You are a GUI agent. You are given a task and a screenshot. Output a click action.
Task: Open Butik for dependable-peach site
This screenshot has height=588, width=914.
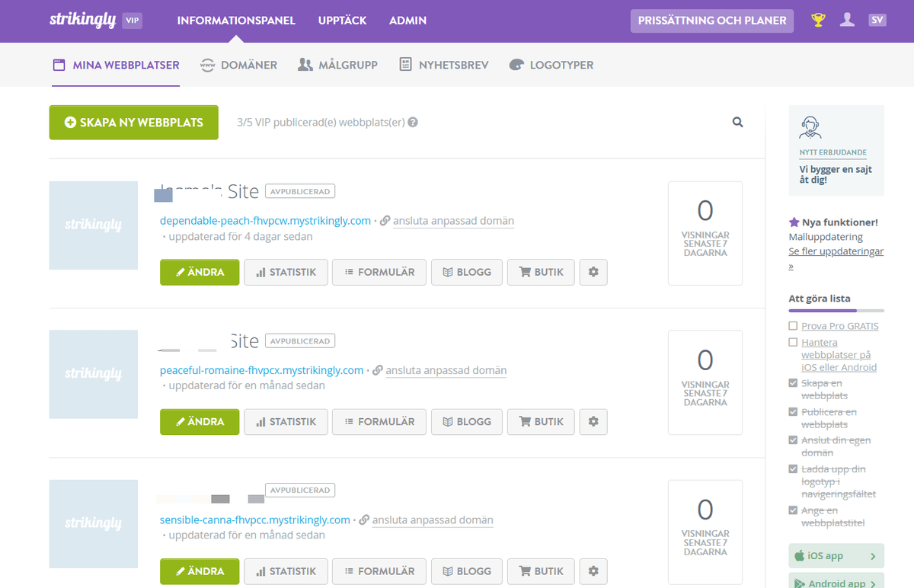542,272
